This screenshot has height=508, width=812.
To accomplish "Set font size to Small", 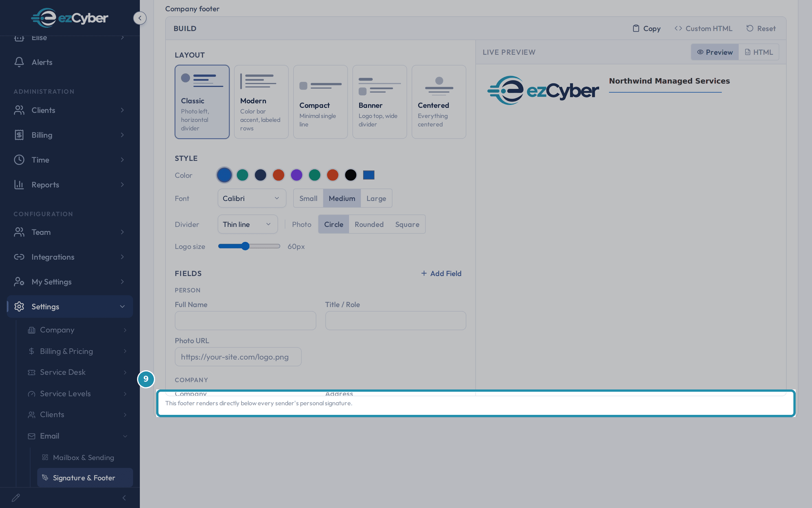I will click(308, 198).
